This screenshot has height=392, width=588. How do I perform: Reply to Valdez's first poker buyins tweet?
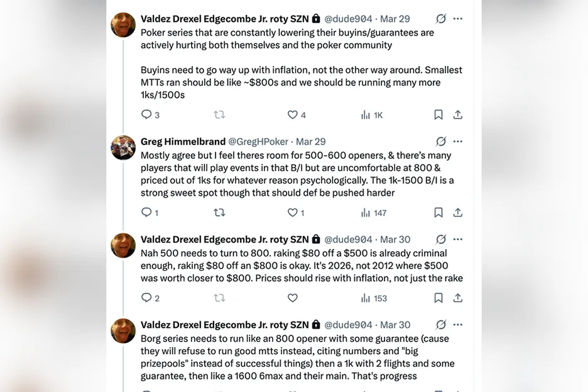pyautogui.click(x=146, y=115)
